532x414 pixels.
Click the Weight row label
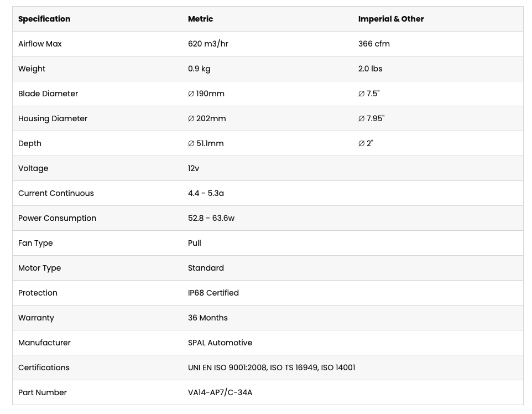pos(32,69)
